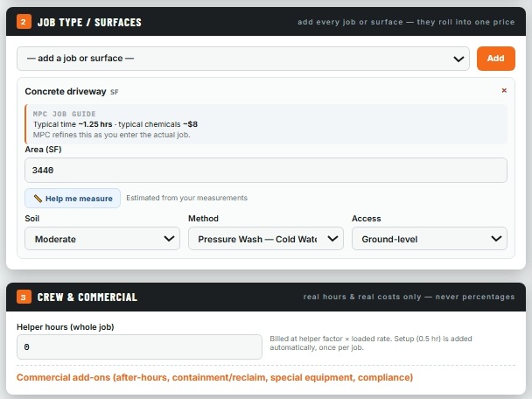Open the Access dropdown set to Ground-level
Viewport: 532px width, 399px height.
[430, 239]
